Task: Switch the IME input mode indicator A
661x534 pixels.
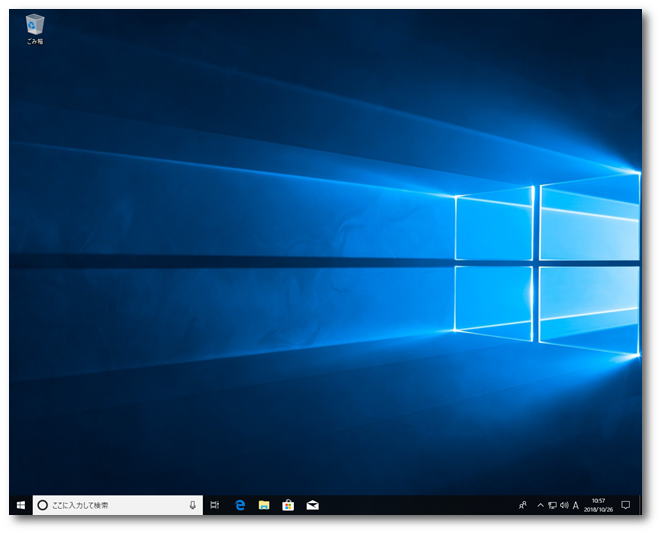Action: tap(575, 505)
